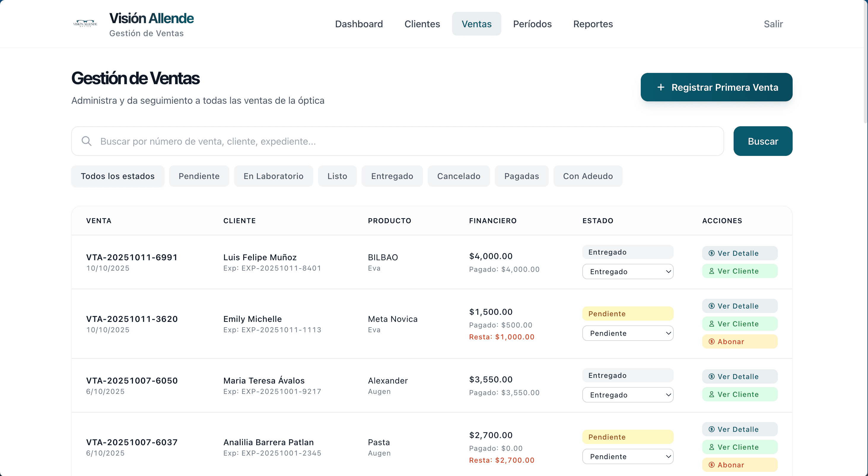
Task: Open Ver Detalle for Analilia Barrera Patlan
Action: (x=740, y=429)
